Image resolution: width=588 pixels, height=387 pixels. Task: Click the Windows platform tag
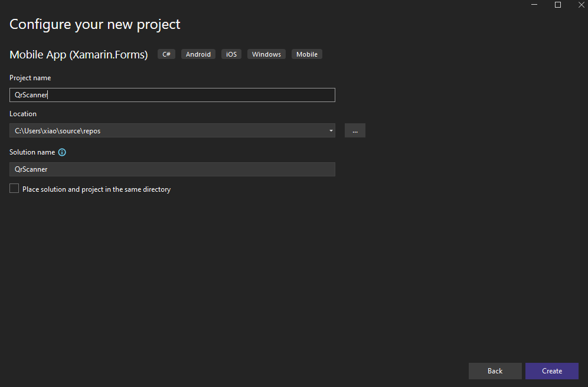point(266,54)
